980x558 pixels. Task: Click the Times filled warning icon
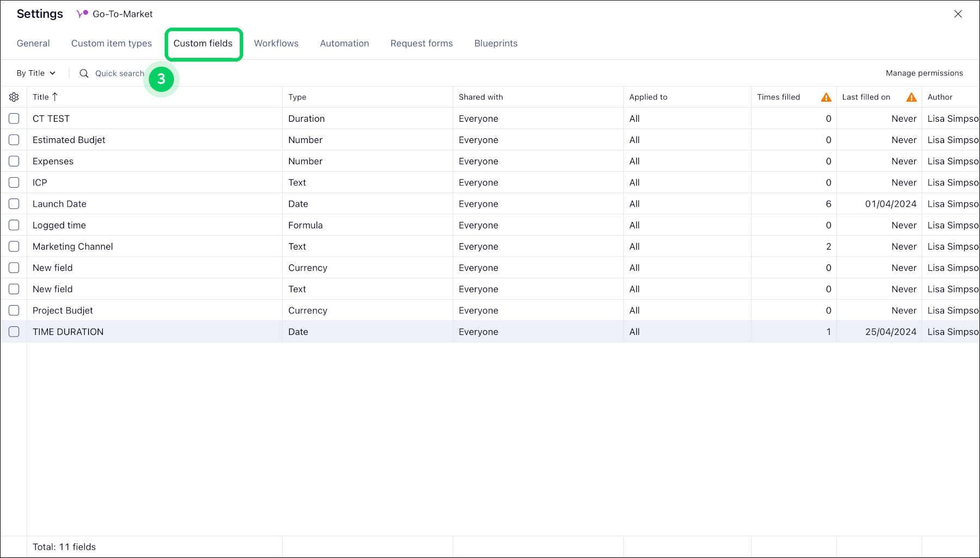[x=826, y=97]
